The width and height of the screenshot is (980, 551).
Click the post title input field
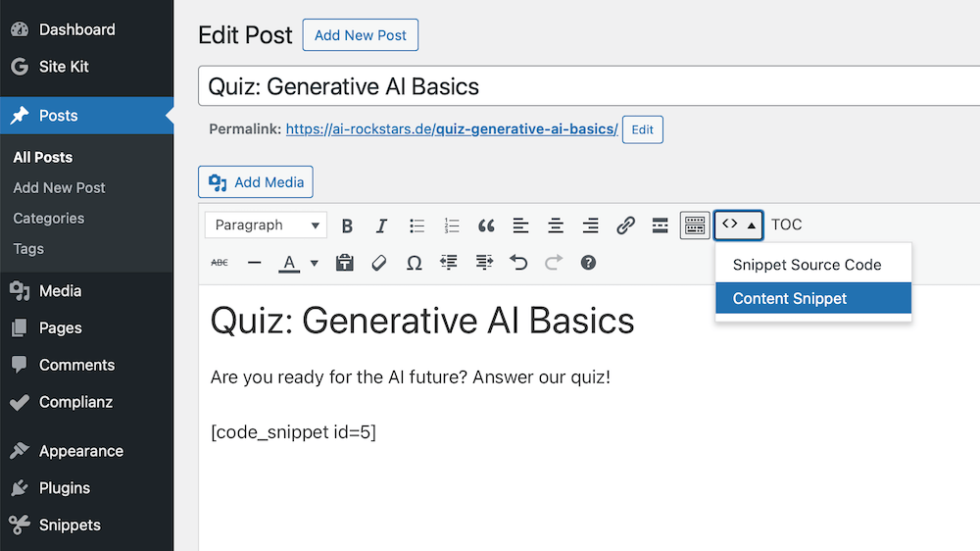588,86
